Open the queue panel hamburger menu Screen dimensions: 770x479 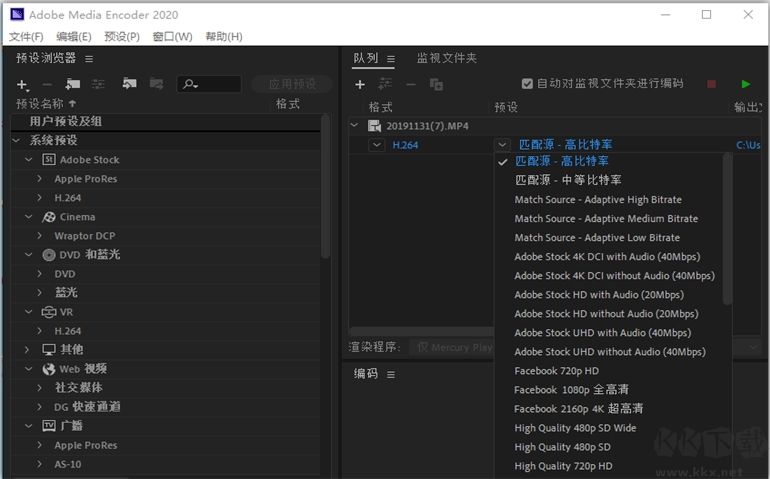tap(391, 59)
